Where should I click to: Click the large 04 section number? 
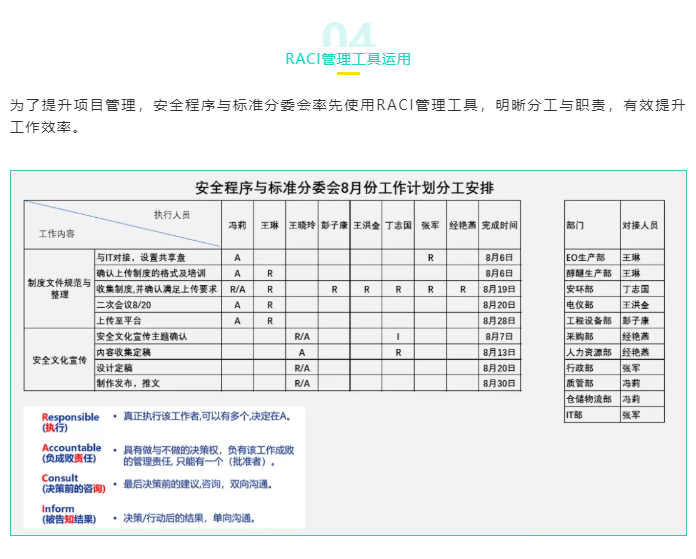[348, 38]
